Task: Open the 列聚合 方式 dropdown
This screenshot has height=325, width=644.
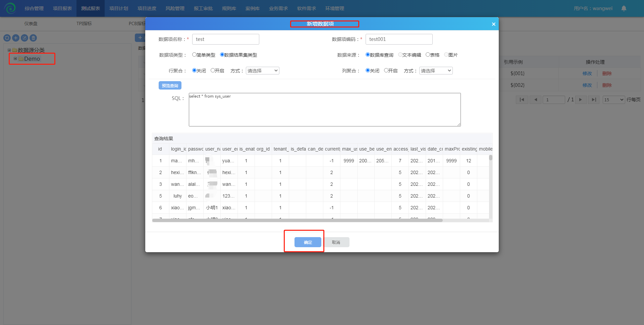Action: tap(436, 71)
